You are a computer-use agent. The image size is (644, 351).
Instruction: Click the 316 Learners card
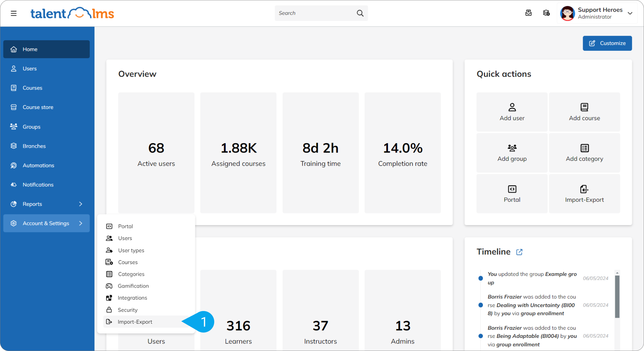click(x=238, y=310)
